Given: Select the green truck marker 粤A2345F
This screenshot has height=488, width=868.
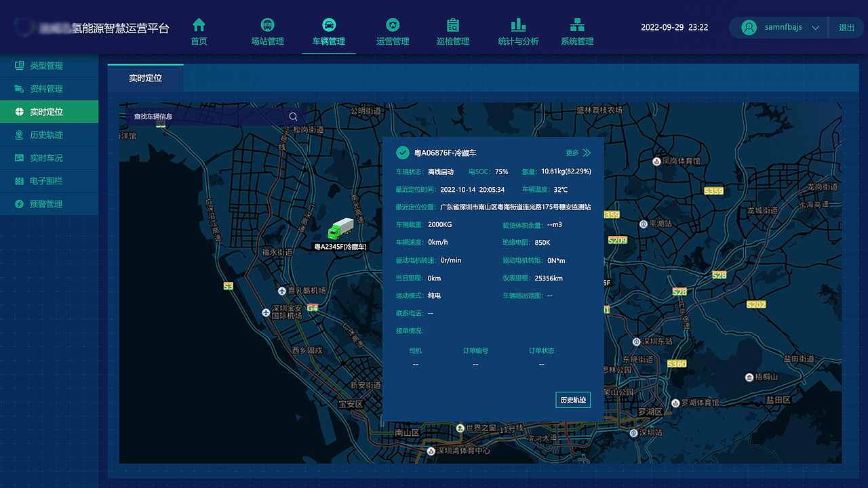Looking at the screenshot, I should tap(340, 229).
